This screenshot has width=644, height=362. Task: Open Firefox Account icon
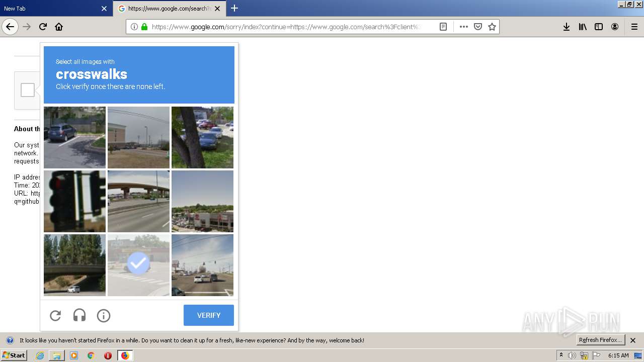615,27
